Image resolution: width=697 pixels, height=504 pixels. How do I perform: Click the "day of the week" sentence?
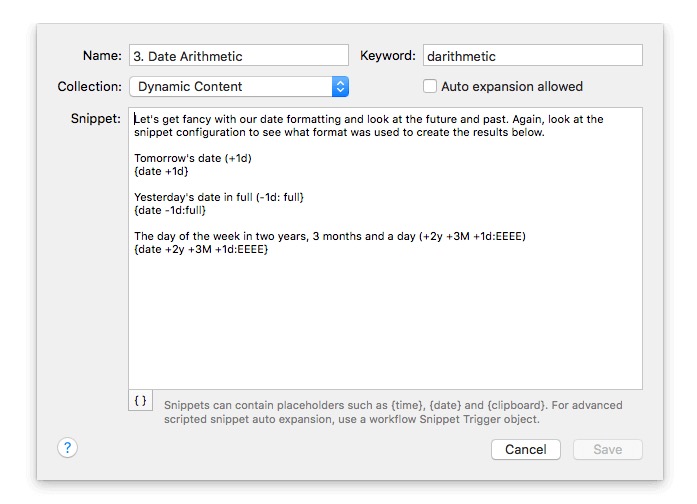coord(330,236)
